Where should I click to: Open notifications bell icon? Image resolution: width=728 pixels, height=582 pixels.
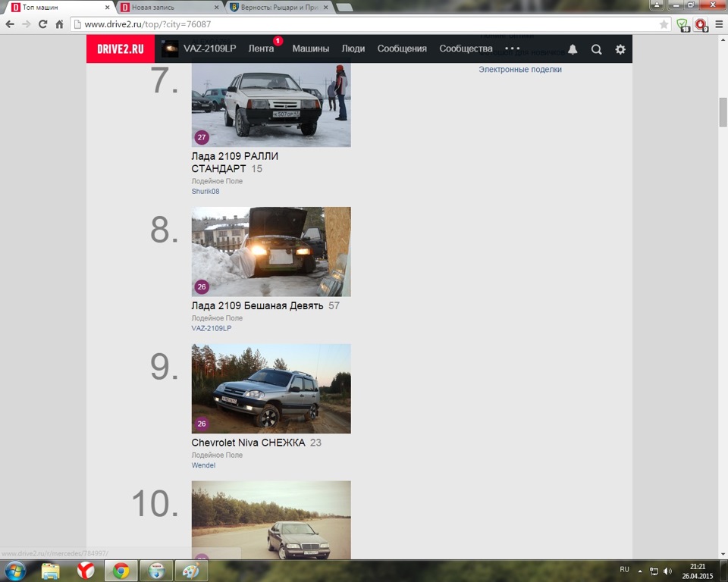tap(573, 49)
